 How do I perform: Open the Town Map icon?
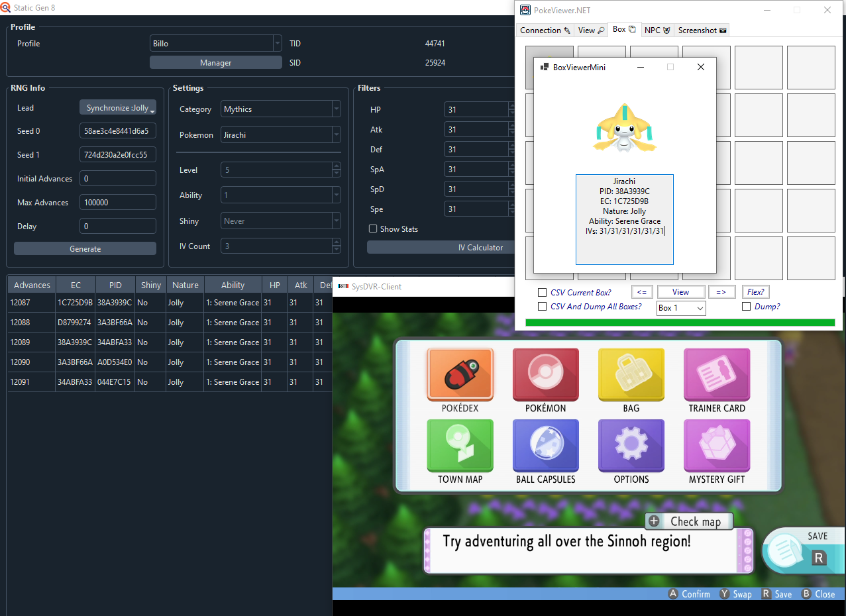(460, 445)
